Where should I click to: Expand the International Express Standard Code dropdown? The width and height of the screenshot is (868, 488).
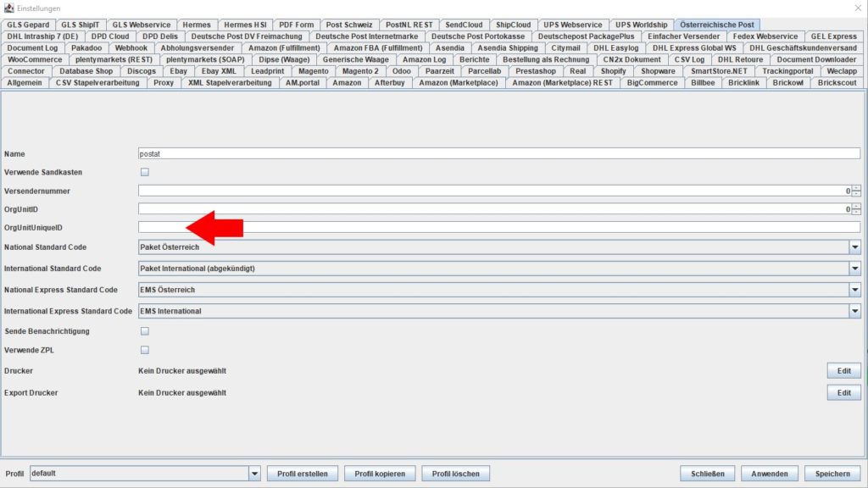[854, 311]
